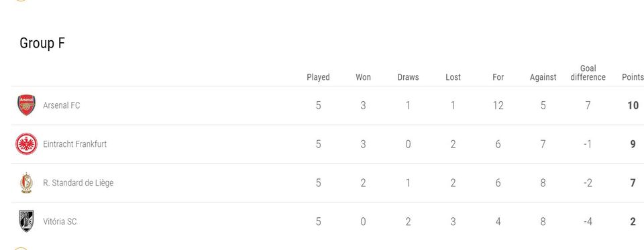The height and width of the screenshot is (250, 644).
Task: Open the Arsenal FC team link
Action: pos(62,105)
